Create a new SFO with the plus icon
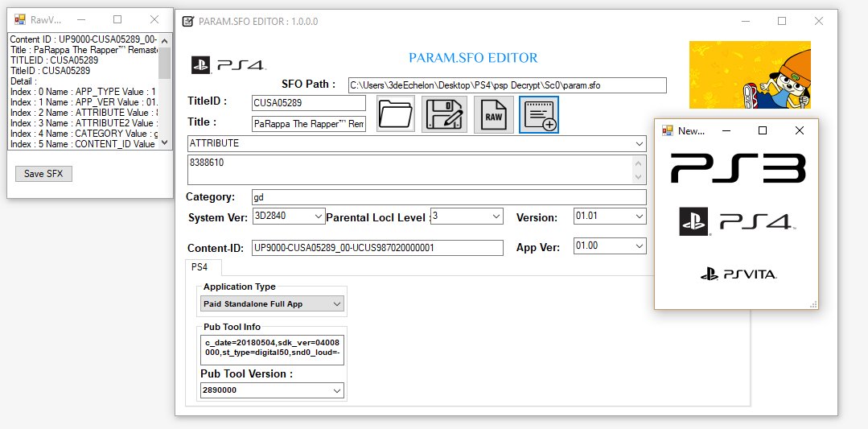Viewport: 868px width, 429px height. (539, 114)
